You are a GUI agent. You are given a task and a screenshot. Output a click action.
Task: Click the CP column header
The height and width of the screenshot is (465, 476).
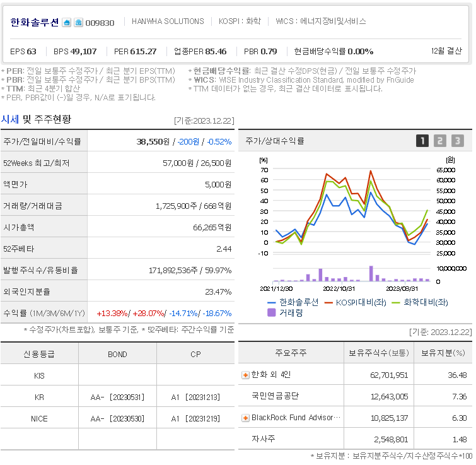click(195, 355)
